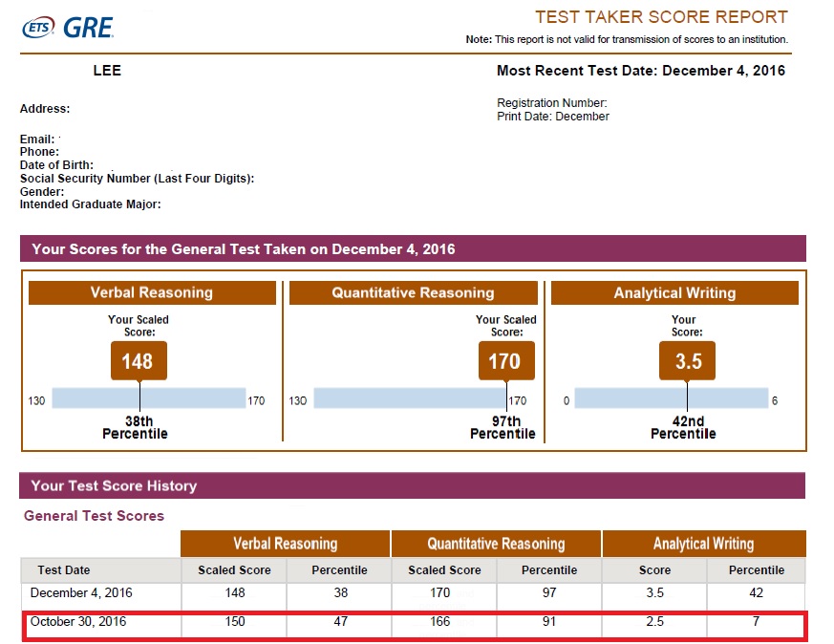
Task: Click the '42nd Percentile' label
Action: coord(684,427)
